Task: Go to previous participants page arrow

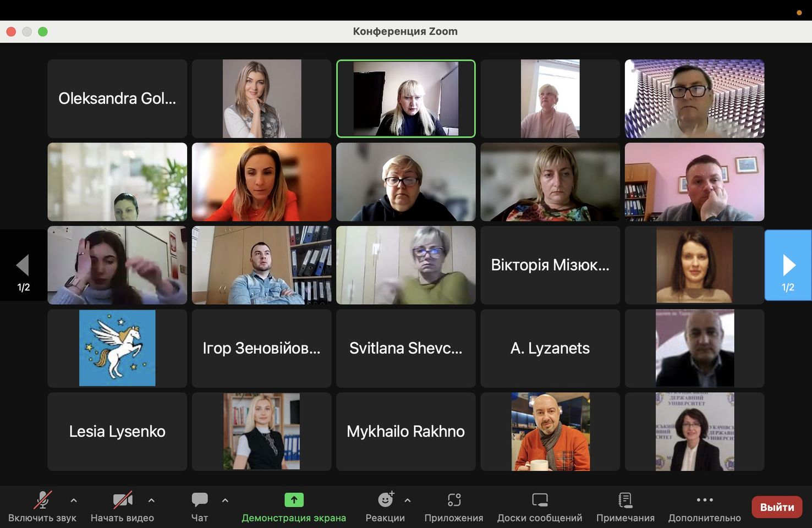Action: point(23,265)
